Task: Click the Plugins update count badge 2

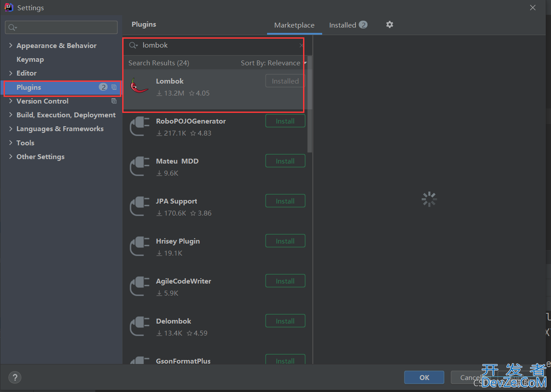Action: coord(103,87)
